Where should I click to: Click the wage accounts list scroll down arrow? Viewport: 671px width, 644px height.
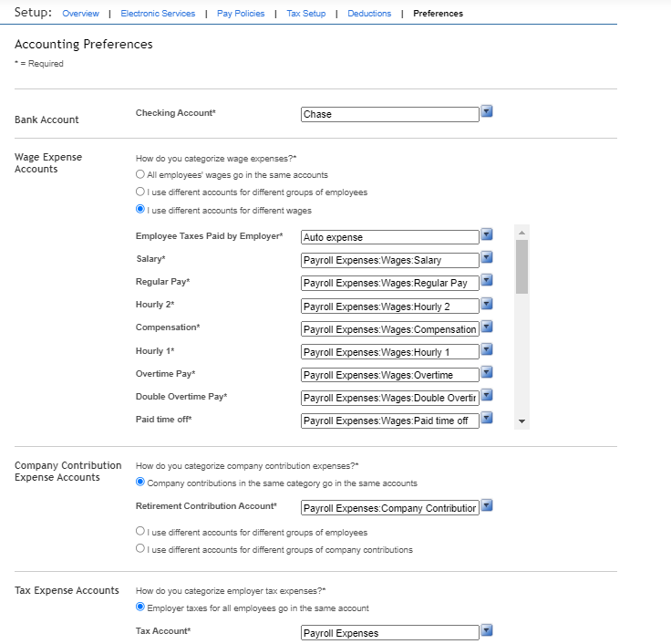[521, 421]
